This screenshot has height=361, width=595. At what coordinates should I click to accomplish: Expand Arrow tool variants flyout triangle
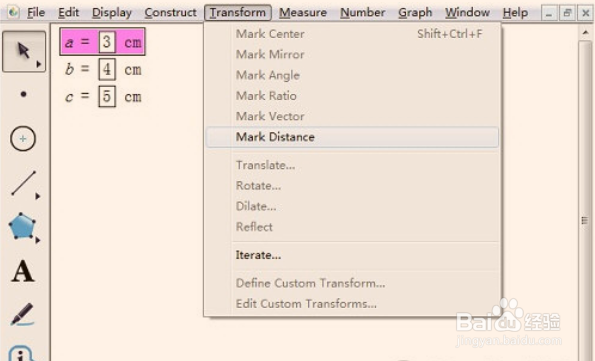[x=38, y=65]
